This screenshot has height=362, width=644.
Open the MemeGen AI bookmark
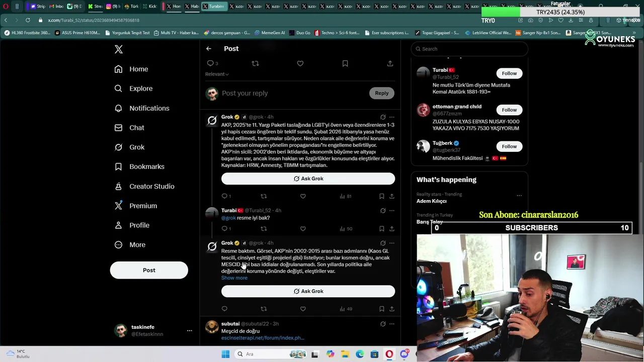point(269,33)
